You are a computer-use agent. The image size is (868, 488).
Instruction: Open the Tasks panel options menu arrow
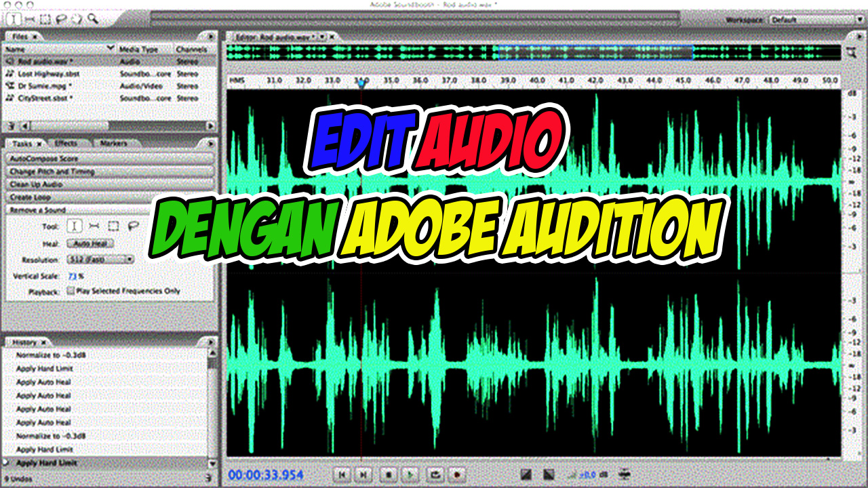[x=210, y=144]
